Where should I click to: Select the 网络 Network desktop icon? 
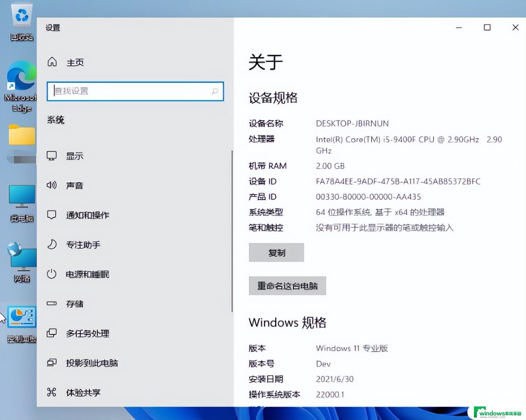[22, 262]
